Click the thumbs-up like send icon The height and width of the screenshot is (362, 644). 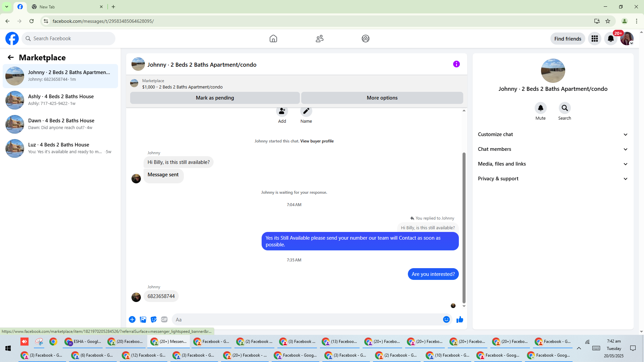tap(460, 319)
